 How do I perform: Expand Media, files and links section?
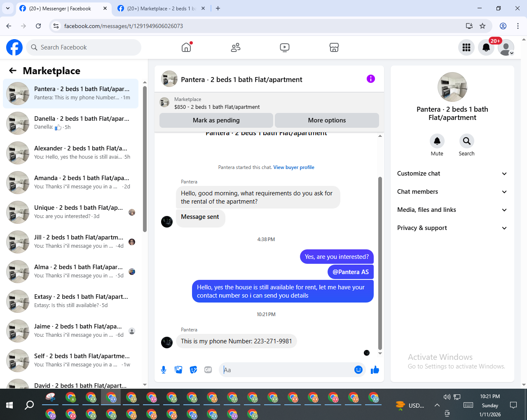[x=452, y=210]
